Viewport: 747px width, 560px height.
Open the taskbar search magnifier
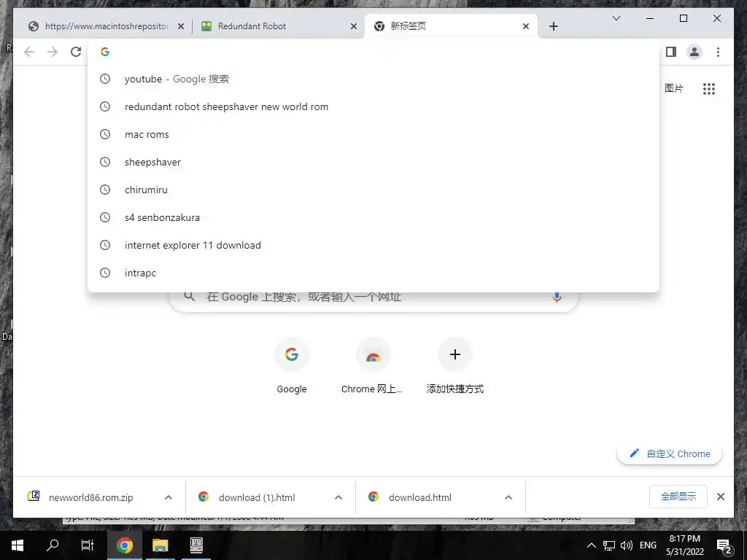pyautogui.click(x=53, y=545)
